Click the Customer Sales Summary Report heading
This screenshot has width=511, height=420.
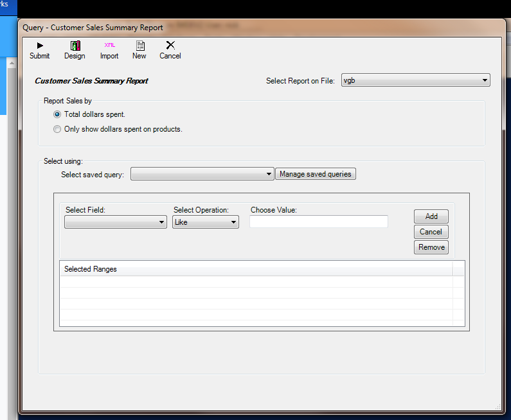(91, 81)
